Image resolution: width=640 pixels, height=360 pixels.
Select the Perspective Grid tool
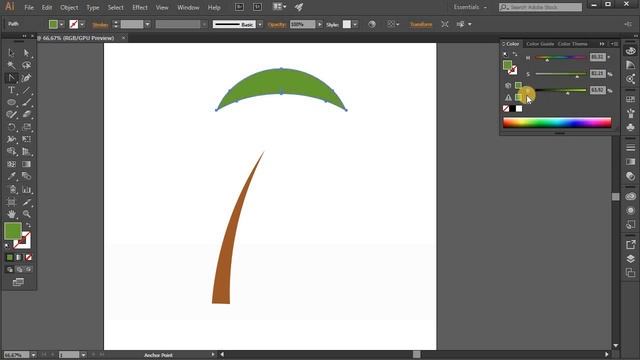click(27, 151)
